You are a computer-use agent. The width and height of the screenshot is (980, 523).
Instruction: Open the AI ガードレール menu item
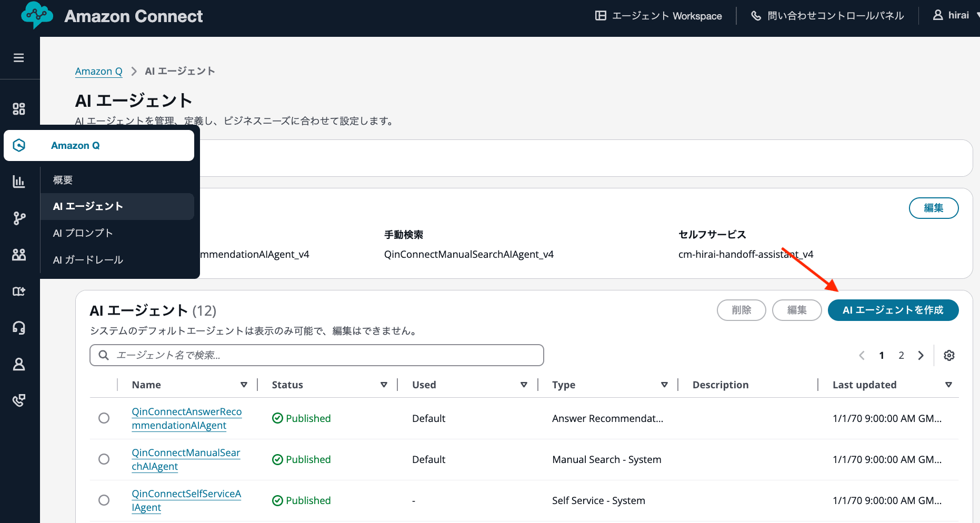pos(117,260)
